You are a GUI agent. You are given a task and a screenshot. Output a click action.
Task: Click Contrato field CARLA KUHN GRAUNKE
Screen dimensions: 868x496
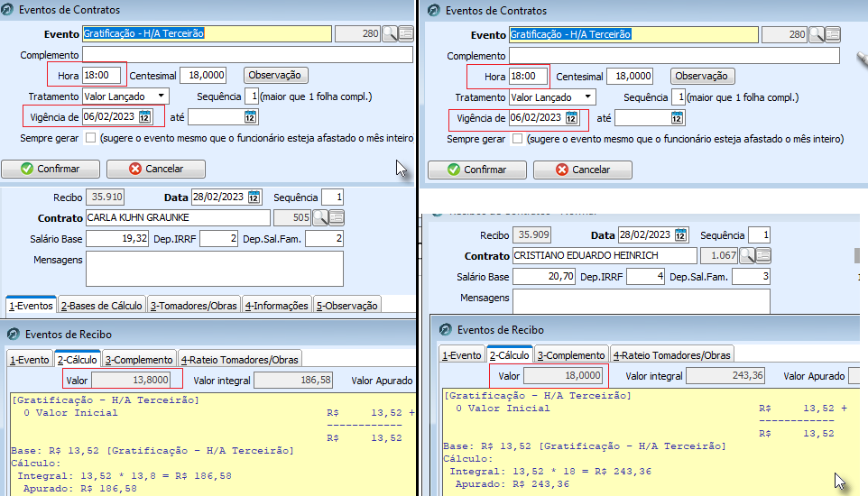point(178,217)
